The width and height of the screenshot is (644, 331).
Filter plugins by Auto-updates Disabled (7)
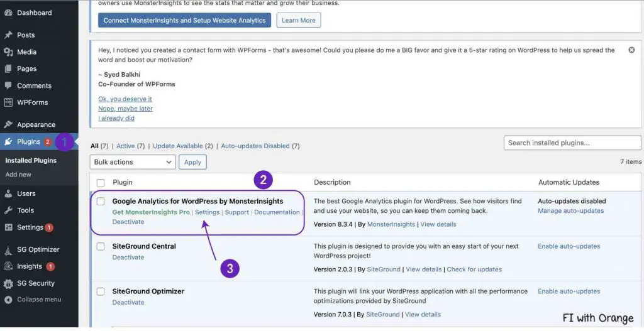[x=260, y=146]
